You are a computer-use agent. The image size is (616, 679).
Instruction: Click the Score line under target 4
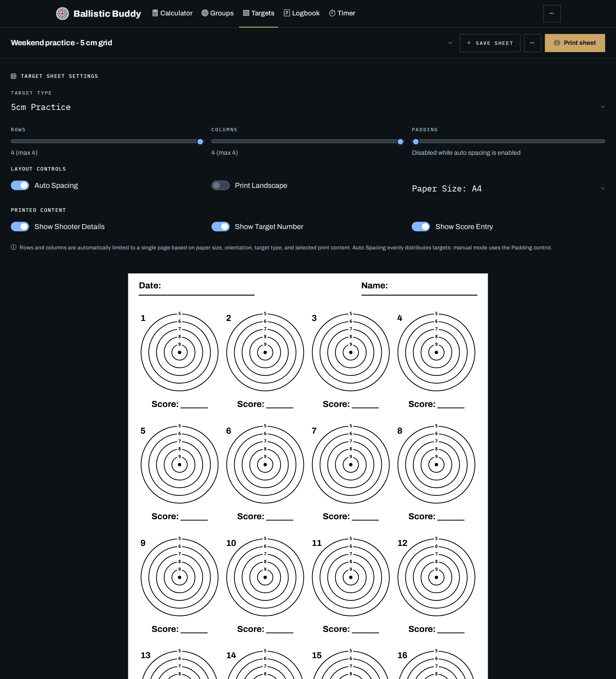click(451, 408)
